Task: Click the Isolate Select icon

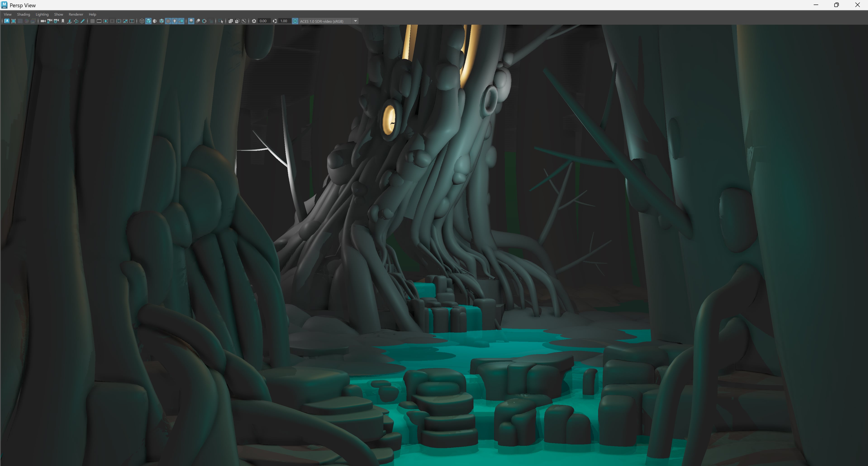Action: click(221, 21)
